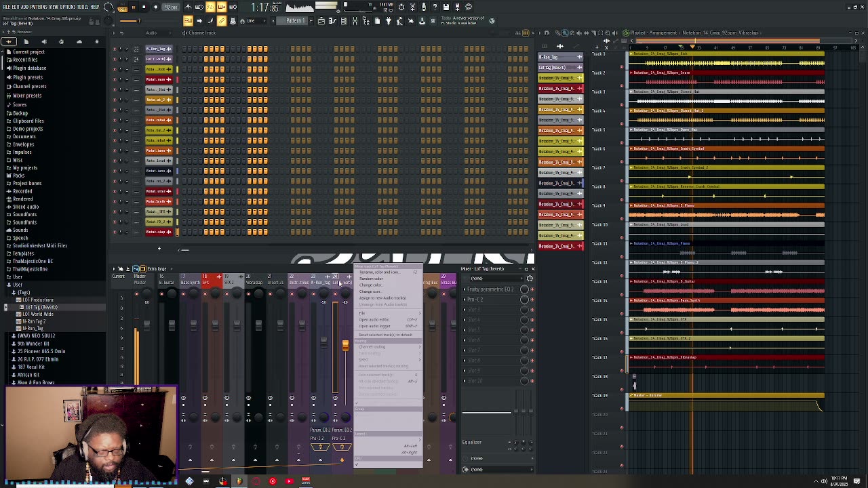
Task: Click the add channel plus button
Action: [159, 249]
